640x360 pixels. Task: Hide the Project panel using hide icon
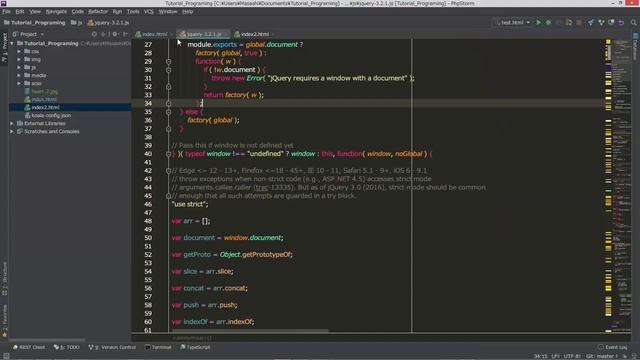tap(125, 34)
